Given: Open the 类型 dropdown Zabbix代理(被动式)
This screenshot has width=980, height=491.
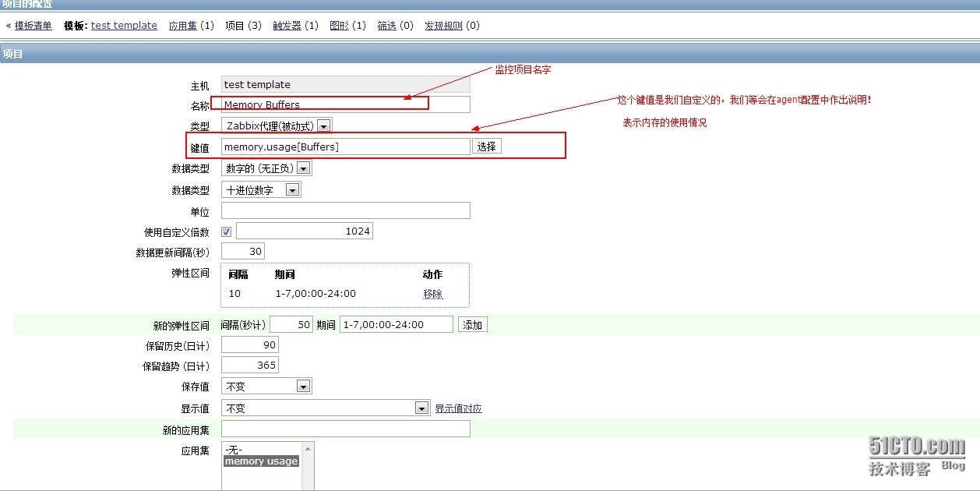Looking at the screenshot, I should click(277, 125).
